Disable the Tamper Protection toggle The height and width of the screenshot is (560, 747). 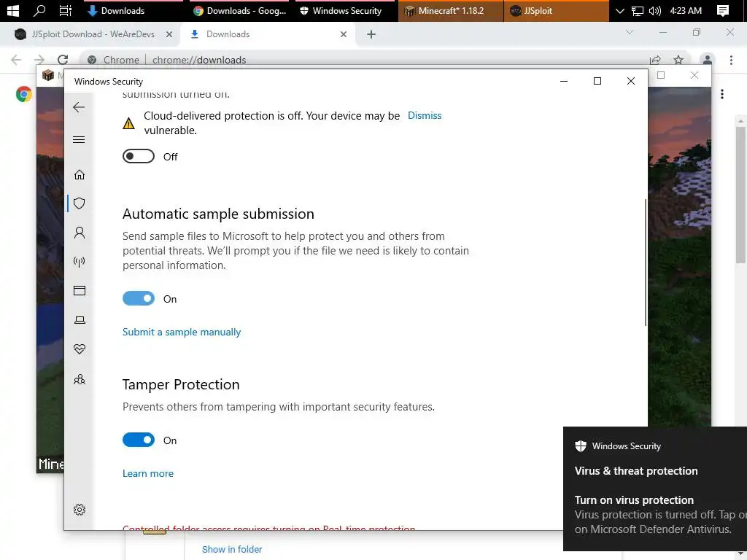click(x=139, y=440)
